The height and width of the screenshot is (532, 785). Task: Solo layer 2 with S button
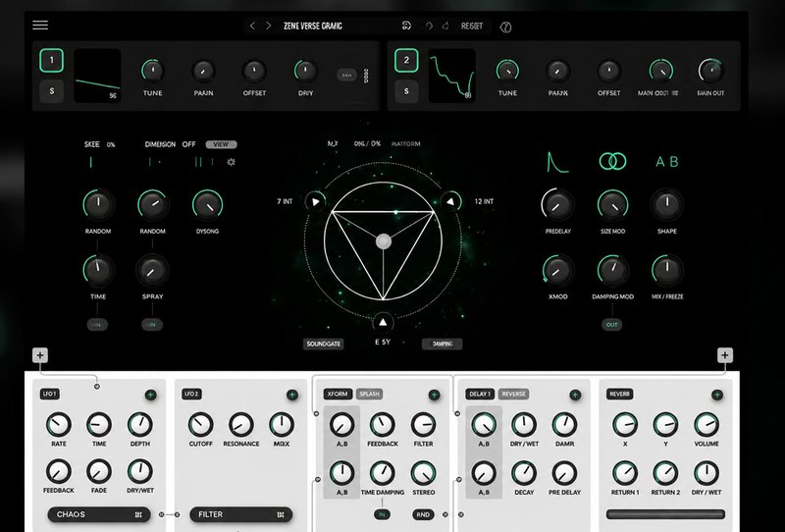406,91
